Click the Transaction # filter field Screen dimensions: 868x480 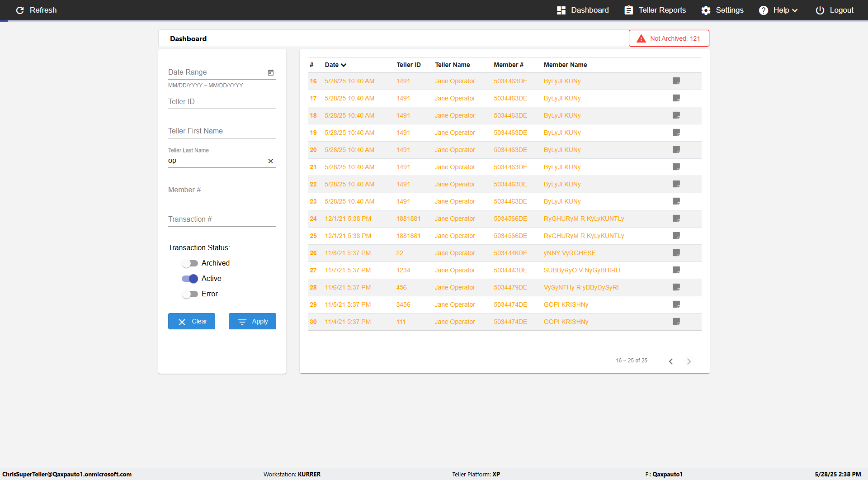tap(222, 219)
